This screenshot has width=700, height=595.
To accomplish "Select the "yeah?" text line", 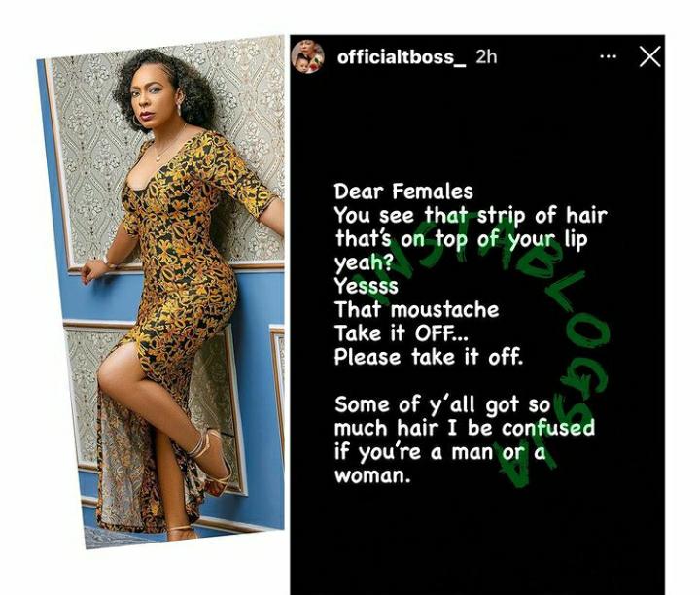I will 364,263.
